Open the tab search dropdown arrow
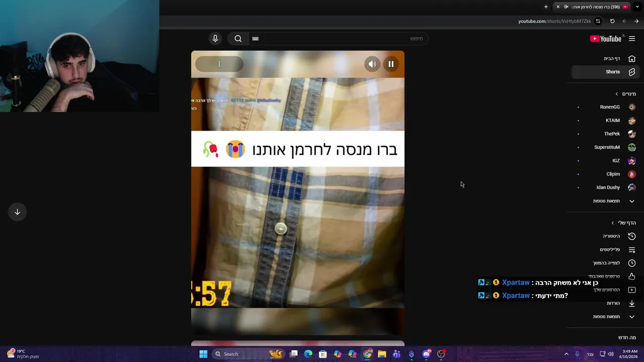 [x=637, y=7]
